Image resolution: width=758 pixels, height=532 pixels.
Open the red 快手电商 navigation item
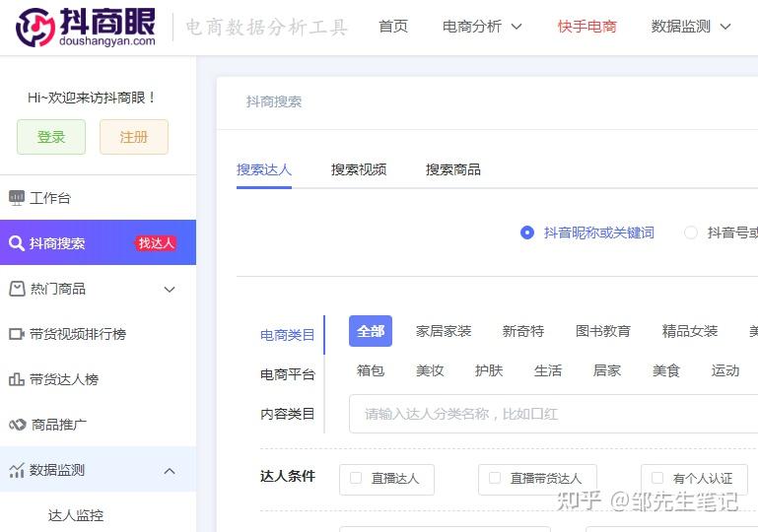click(x=586, y=27)
